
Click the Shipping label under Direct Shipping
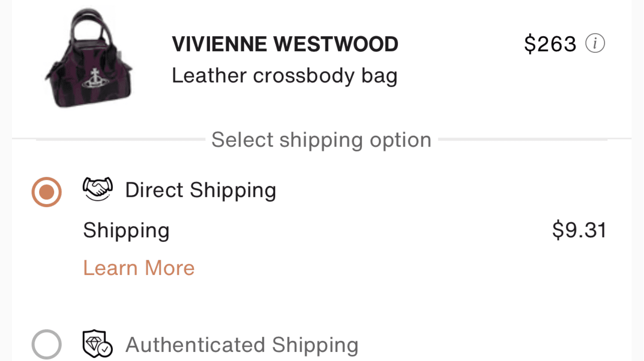[x=126, y=230]
